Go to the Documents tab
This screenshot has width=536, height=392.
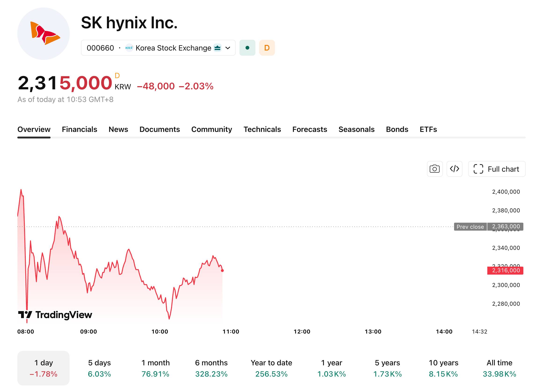click(x=160, y=129)
